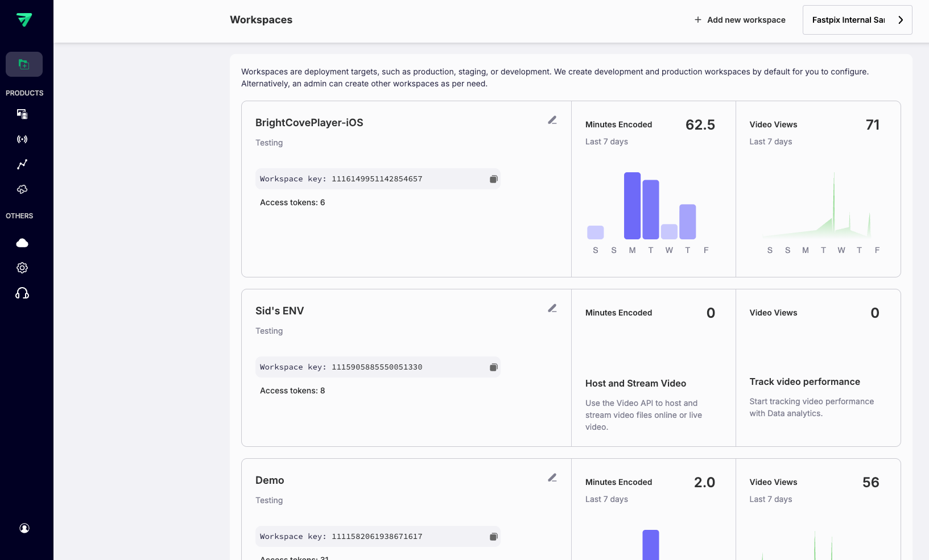The image size is (929, 560).
Task: Open the user profile icon in the sidebar
Action: (24, 528)
